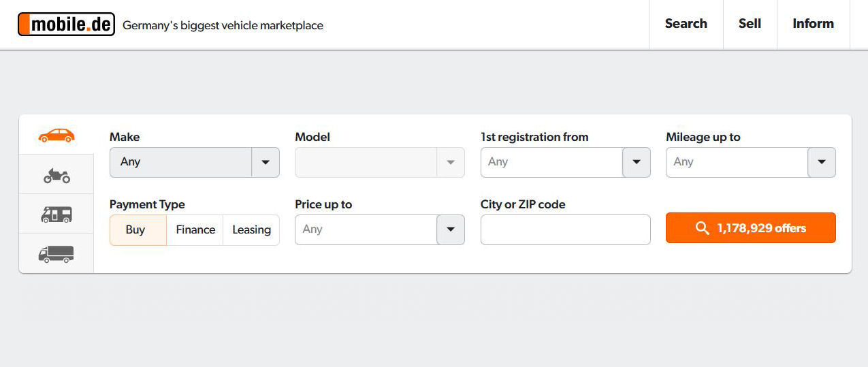Open the Inform menu in header
This screenshot has width=868, height=367.
pos(813,24)
